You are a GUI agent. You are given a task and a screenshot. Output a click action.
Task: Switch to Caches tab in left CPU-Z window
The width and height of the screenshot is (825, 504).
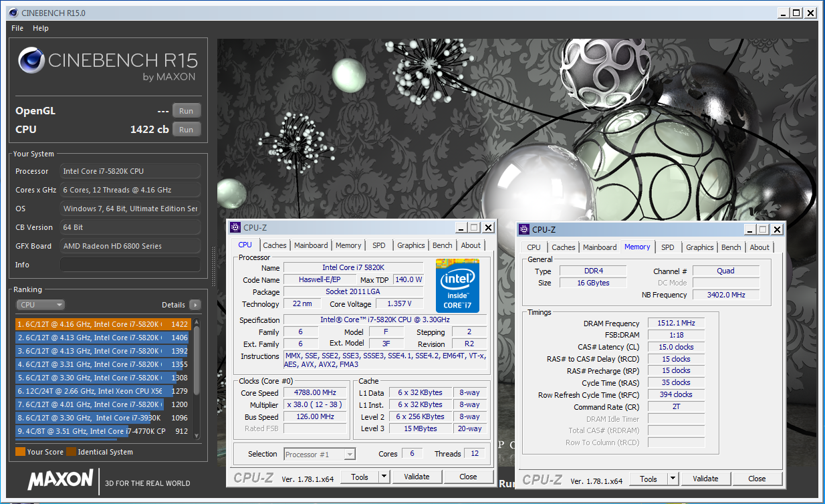(274, 245)
